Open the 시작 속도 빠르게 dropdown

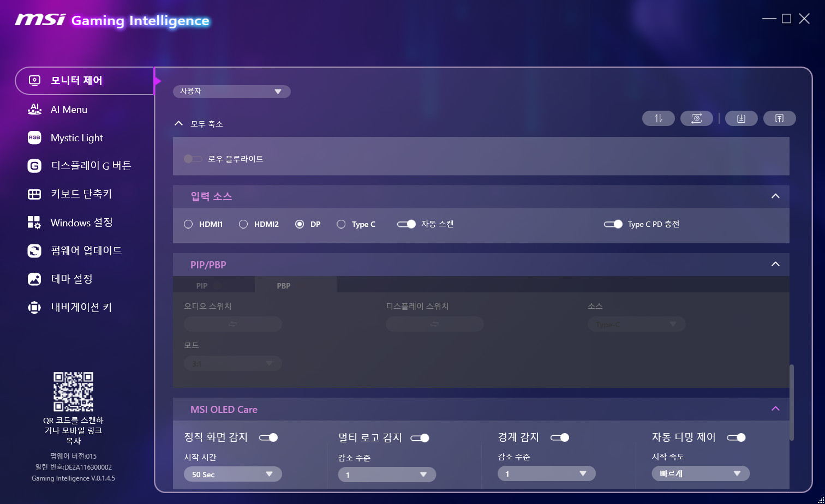pos(701,473)
